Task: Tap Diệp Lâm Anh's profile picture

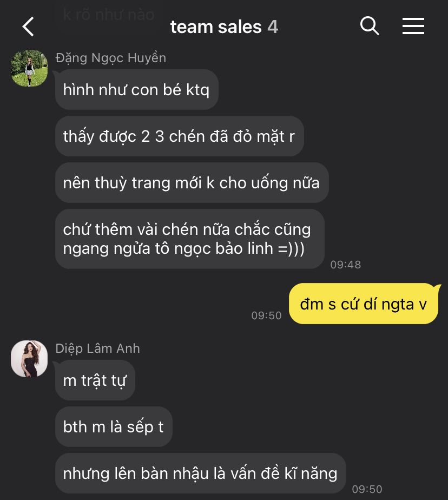Action: click(x=29, y=359)
